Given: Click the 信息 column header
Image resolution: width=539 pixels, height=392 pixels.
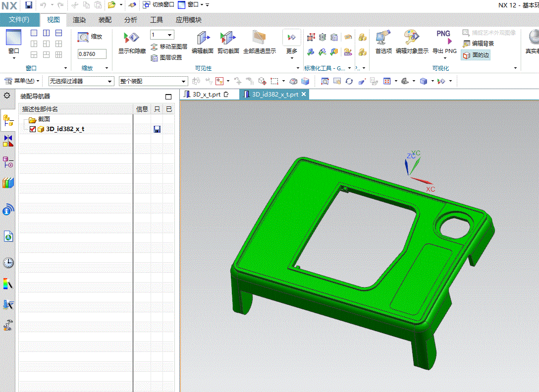Looking at the screenshot, I should [142, 109].
